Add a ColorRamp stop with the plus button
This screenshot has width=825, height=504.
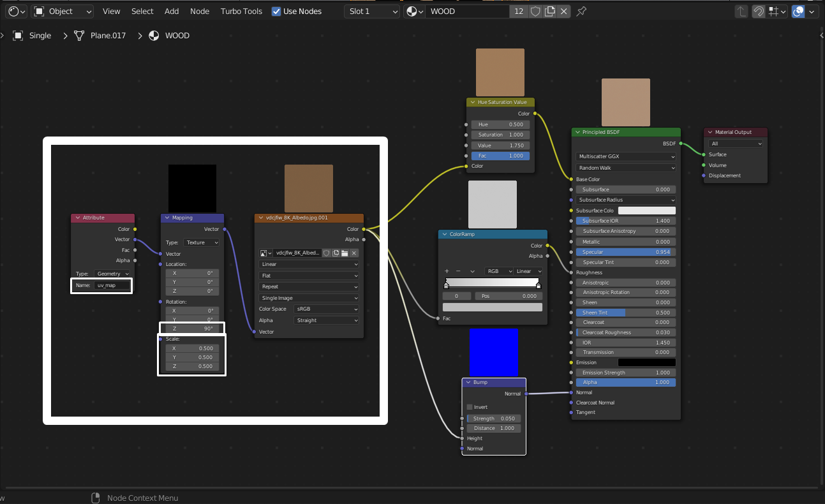[446, 271]
